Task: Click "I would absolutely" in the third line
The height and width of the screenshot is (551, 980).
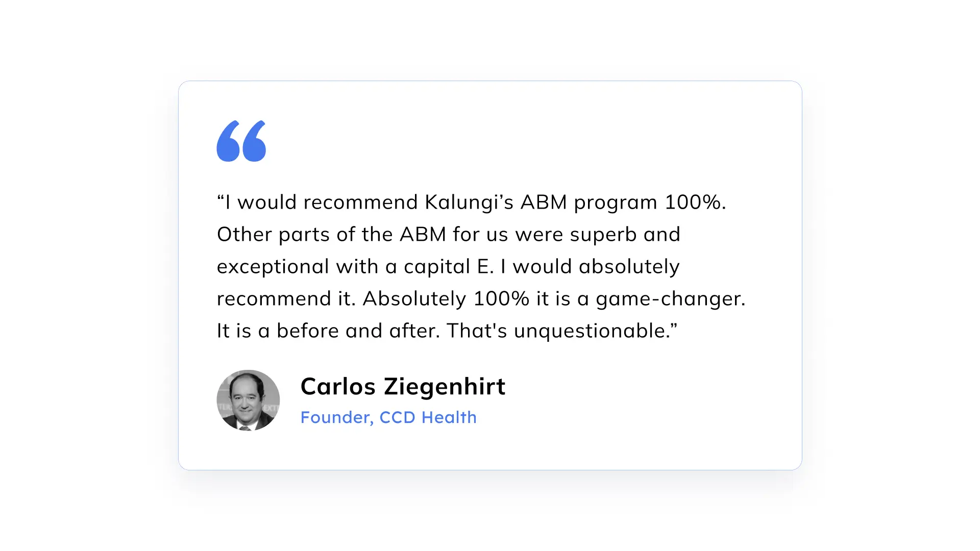Action: click(x=590, y=267)
